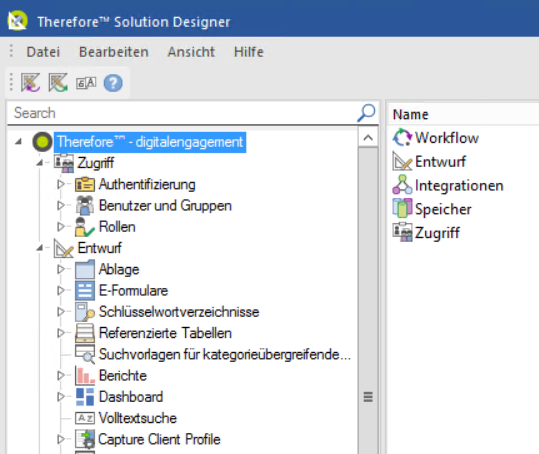Collapse the Entwurf tree node
The image size is (539, 454).
pos(40,248)
